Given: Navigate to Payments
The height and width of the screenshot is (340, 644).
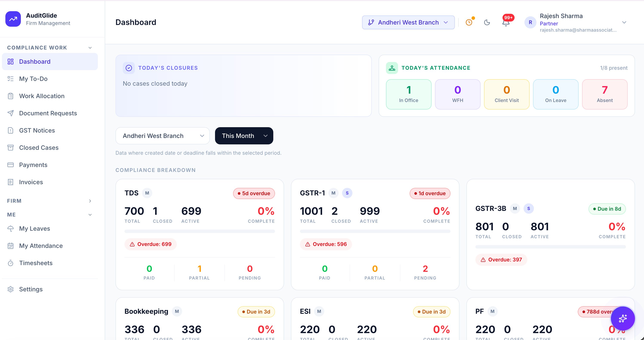Looking at the screenshot, I should (50, 165).
